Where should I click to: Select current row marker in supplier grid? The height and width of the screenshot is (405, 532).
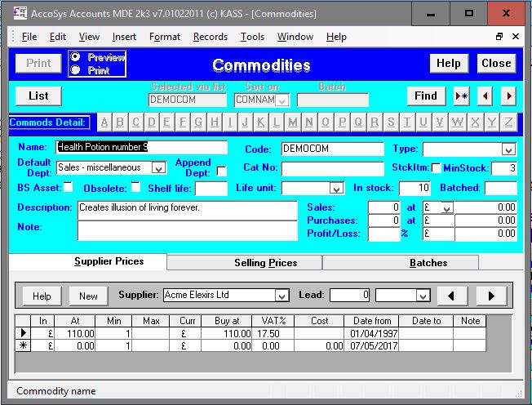click(x=23, y=333)
